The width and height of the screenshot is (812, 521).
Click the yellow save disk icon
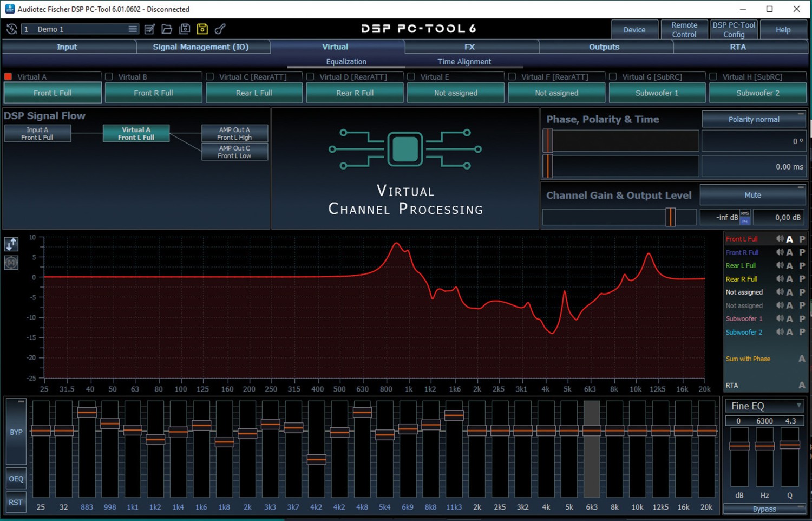pos(202,29)
